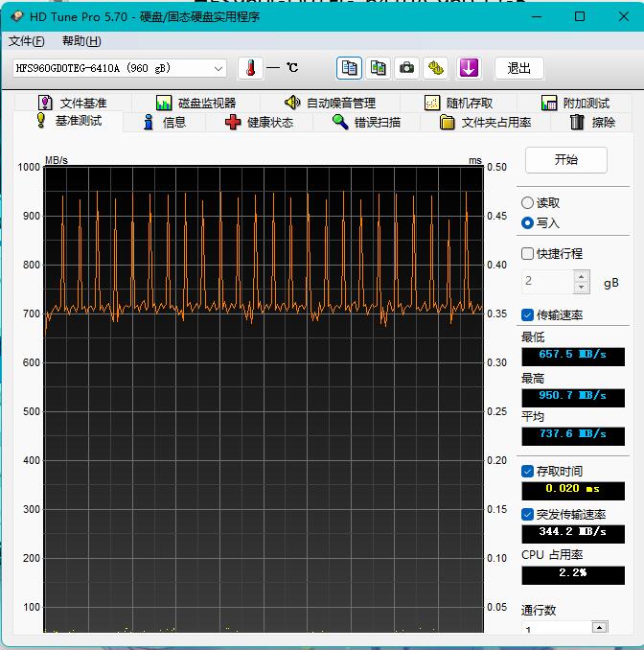Click the HD Tune Pro title bar icon
The image size is (644, 650).
pyautogui.click(x=17, y=16)
